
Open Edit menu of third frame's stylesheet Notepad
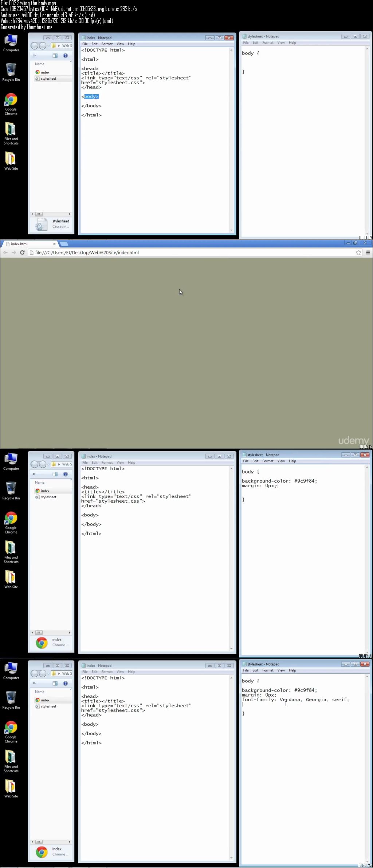pyautogui.click(x=255, y=461)
